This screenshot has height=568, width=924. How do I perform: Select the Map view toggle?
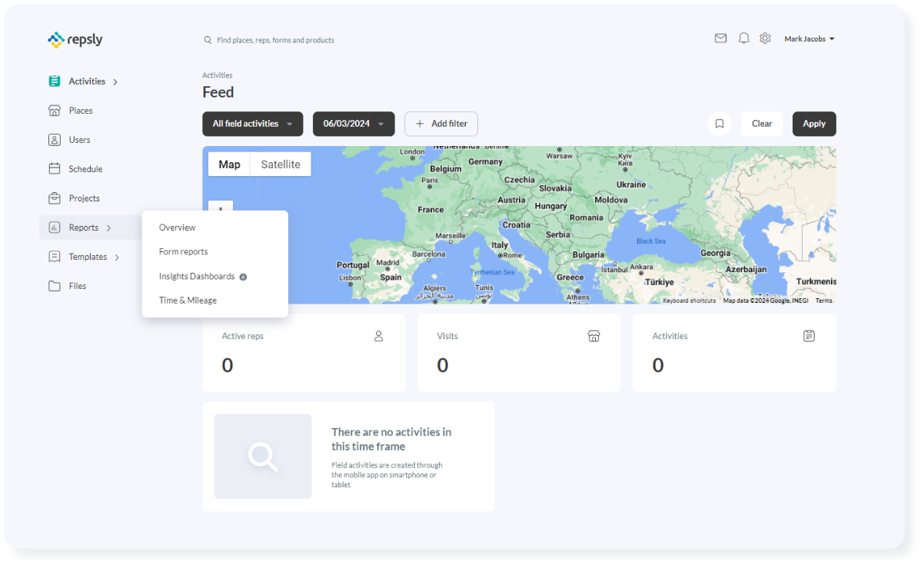click(229, 164)
